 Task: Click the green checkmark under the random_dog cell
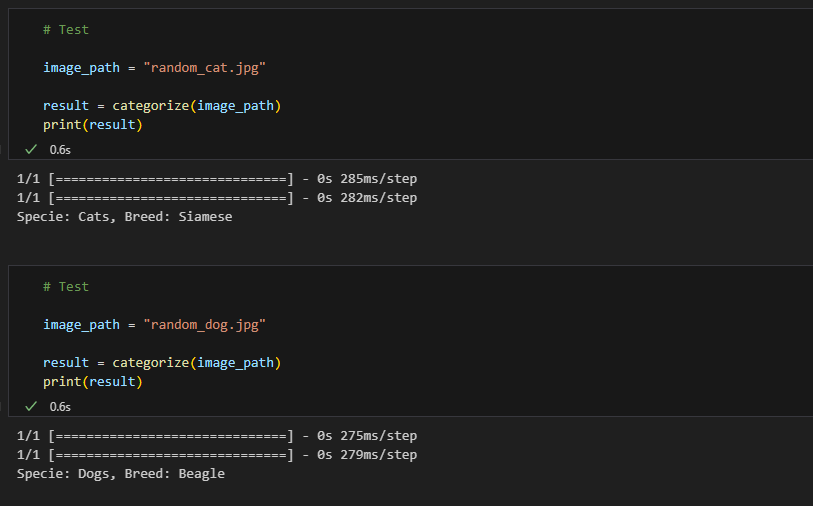31,406
